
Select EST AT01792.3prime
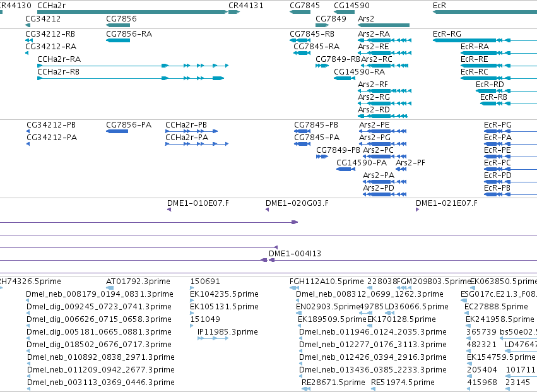coord(110,288)
